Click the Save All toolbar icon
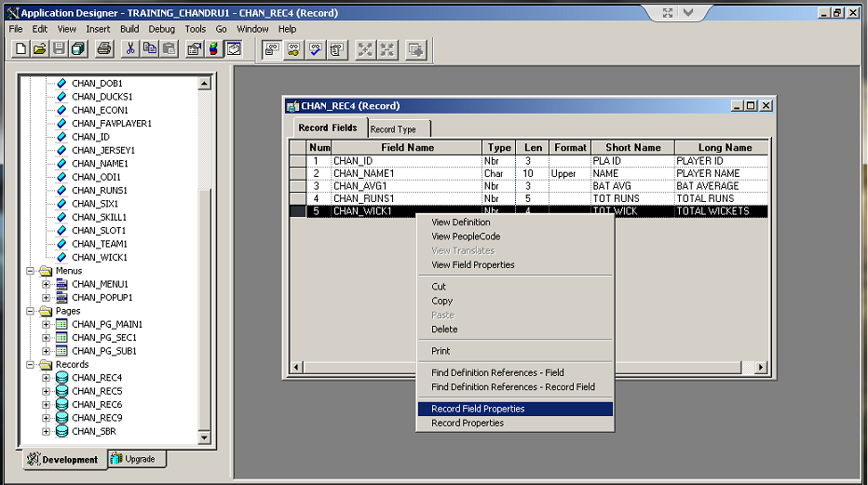The width and height of the screenshot is (868, 485). pyautogui.click(x=78, y=49)
